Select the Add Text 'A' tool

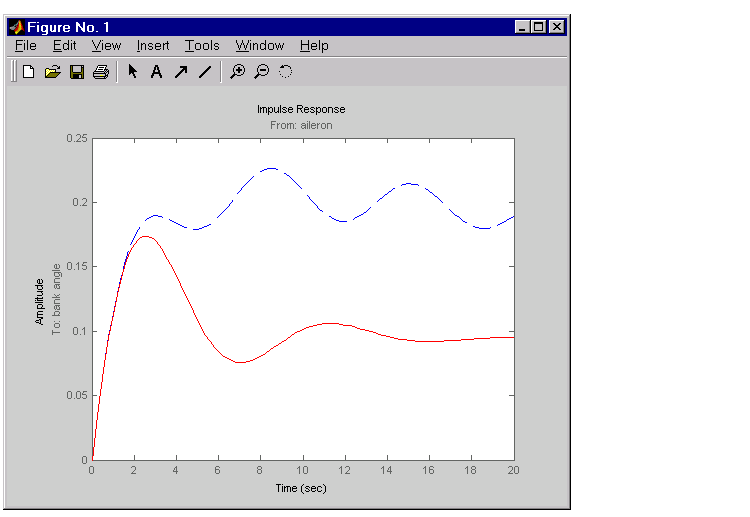click(x=156, y=72)
